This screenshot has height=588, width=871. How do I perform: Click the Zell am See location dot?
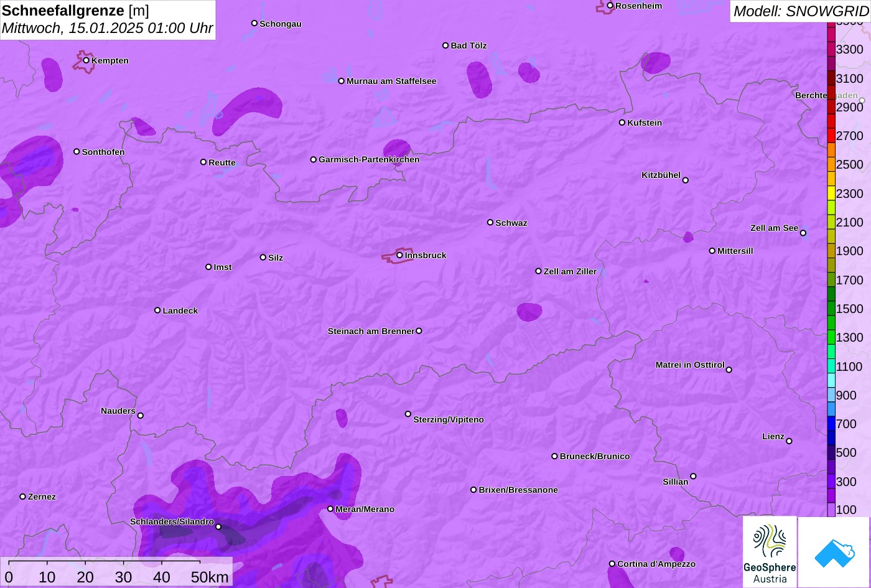pyautogui.click(x=803, y=233)
